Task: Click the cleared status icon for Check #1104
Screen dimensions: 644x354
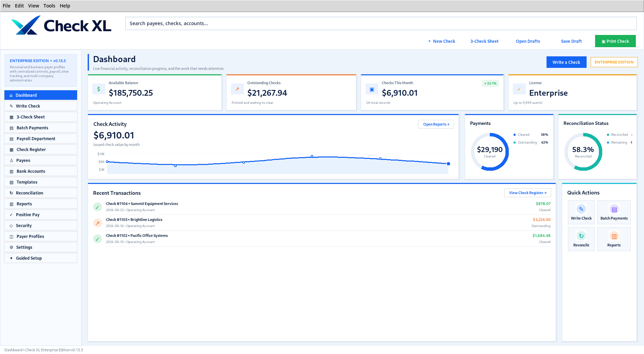Action: [97, 207]
